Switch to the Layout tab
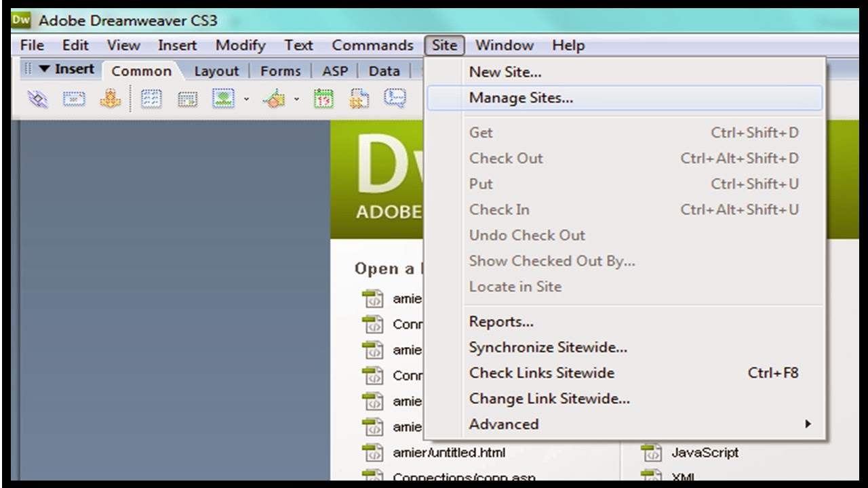Image resolution: width=868 pixels, height=488 pixels. 216,71
